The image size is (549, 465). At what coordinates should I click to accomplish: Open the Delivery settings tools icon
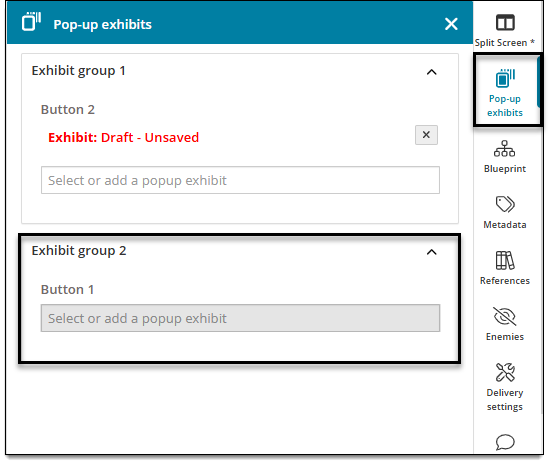click(505, 372)
